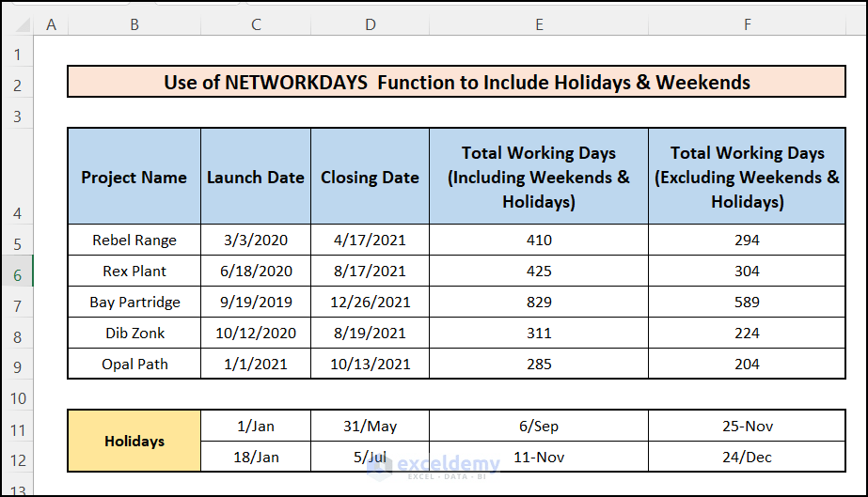Select row 9 header
The image size is (868, 497).
[x=17, y=364]
